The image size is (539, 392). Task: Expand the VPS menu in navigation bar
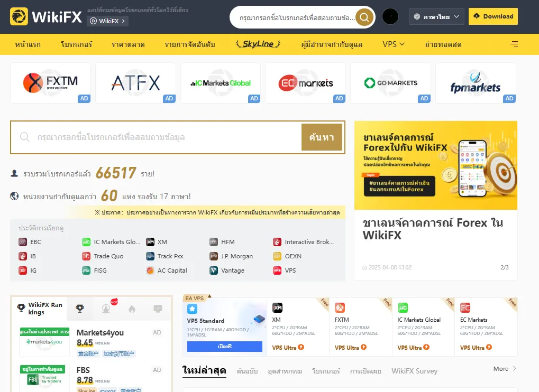click(x=393, y=44)
